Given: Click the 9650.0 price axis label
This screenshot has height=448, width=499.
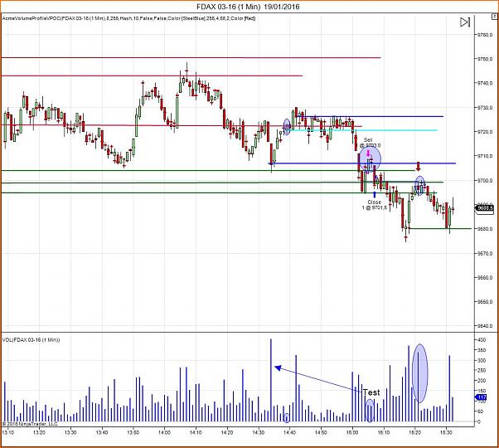Looking at the screenshot, I should click(485, 302).
